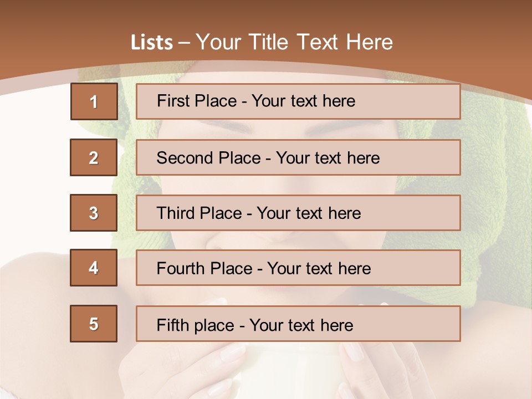Screen dimensions: 532x399
Task: Select the Fifth place text bar
Action: (298, 324)
